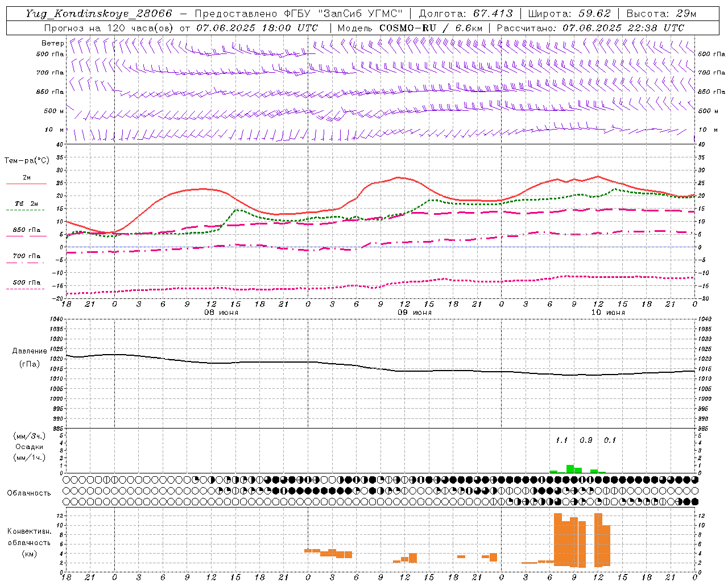Click the longitude value Долгота: 67.413
This screenshot has width=728, height=582.
coord(466,14)
